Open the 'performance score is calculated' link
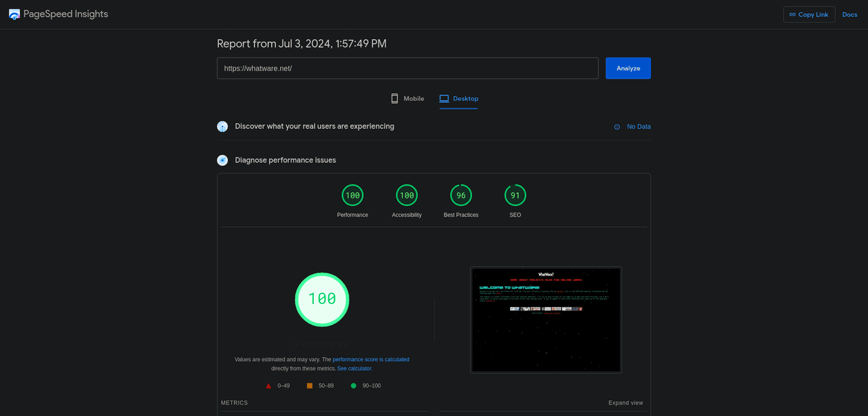The width and height of the screenshot is (868, 416). pos(371,360)
